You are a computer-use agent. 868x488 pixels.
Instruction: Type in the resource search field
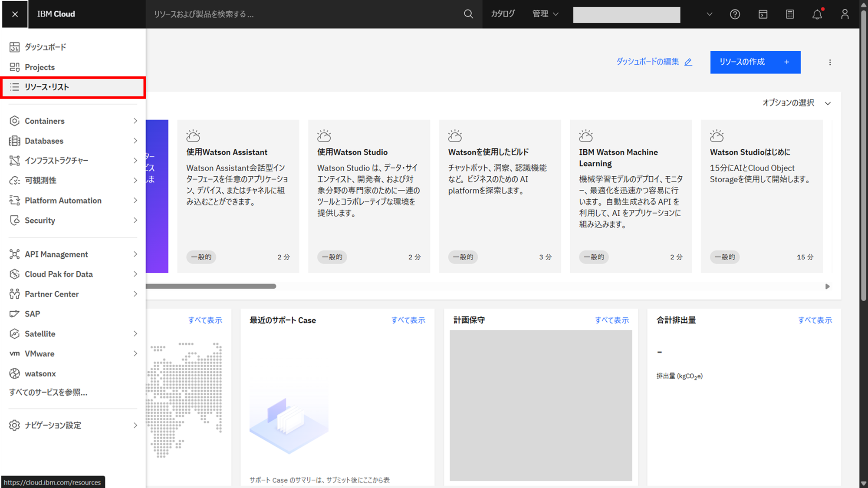pyautogui.click(x=304, y=14)
